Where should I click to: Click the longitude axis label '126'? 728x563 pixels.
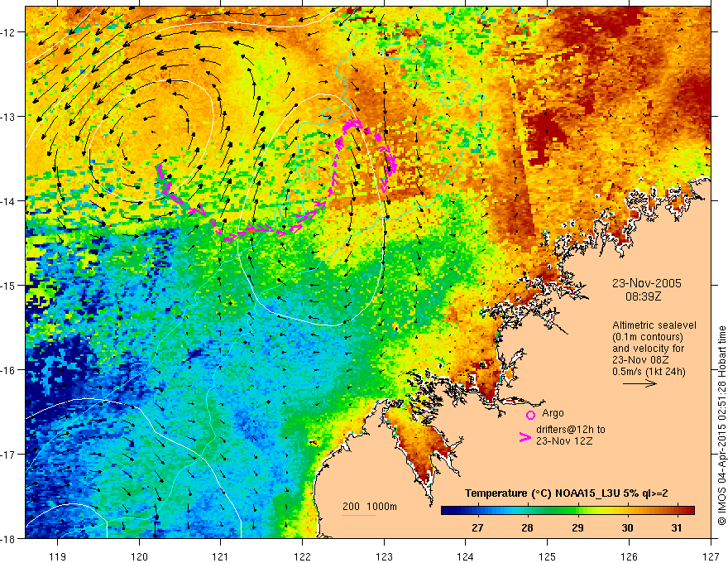629,556
